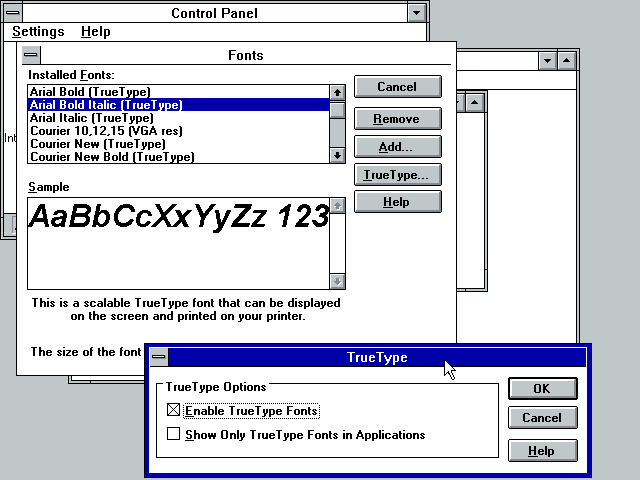The height and width of the screenshot is (480, 640).
Task: Confirm TrueType options with OK
Action: point(542,389)
